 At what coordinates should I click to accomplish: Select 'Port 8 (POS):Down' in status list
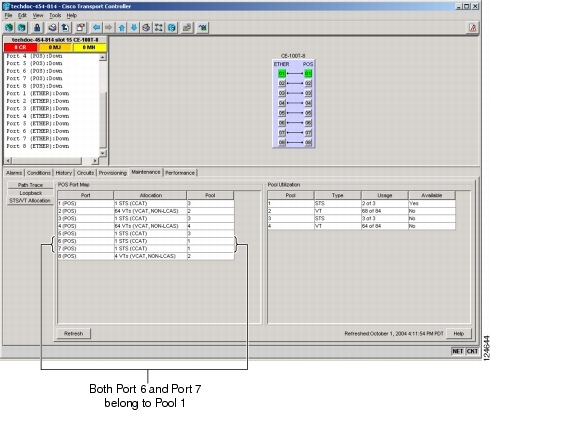[34, 86]
